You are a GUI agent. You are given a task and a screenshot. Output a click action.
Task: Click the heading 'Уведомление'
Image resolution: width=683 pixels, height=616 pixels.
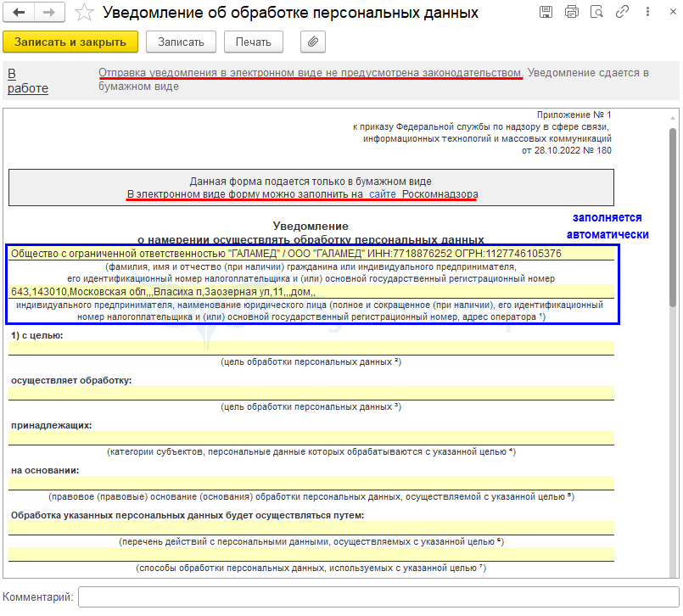click(311, 226)
